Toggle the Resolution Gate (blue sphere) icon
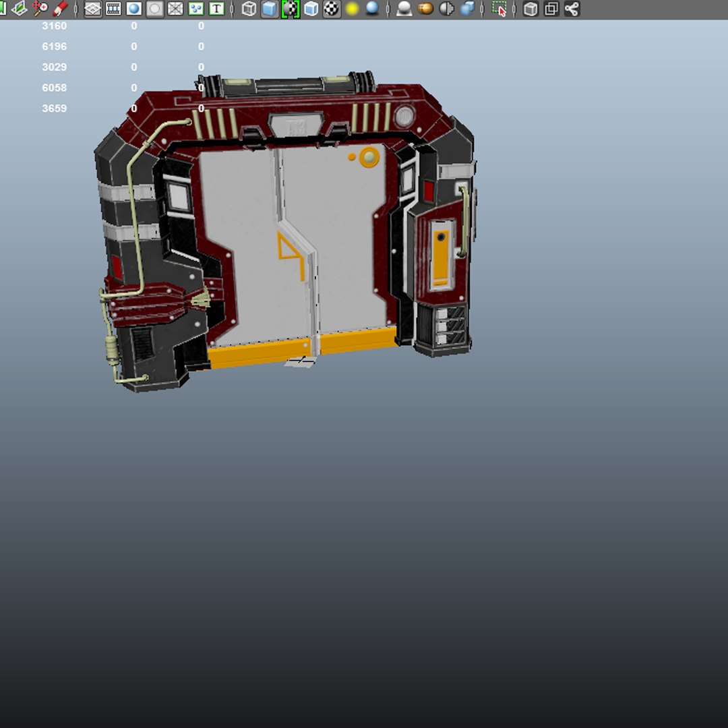728x728 pixels. 134,9
